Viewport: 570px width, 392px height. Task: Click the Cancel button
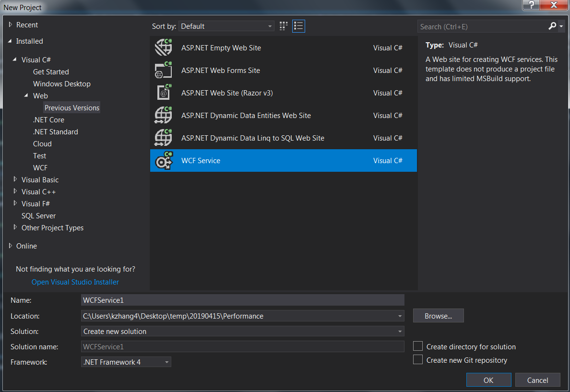[x=537, y=380]
